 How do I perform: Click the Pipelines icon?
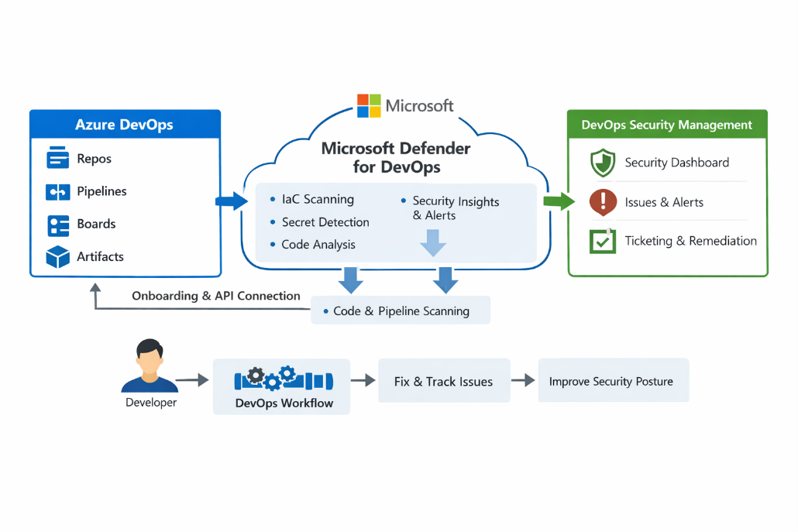(57, 192)
